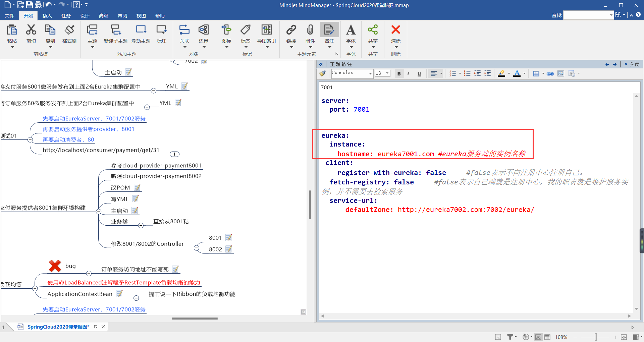This screenshot has width=644, height=342.
Task: Click the Tags (标签) icon
Action: click(x=246, y=30)
